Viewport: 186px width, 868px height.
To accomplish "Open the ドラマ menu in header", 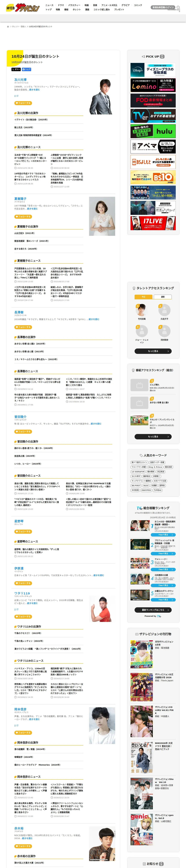I will [61, 5].
